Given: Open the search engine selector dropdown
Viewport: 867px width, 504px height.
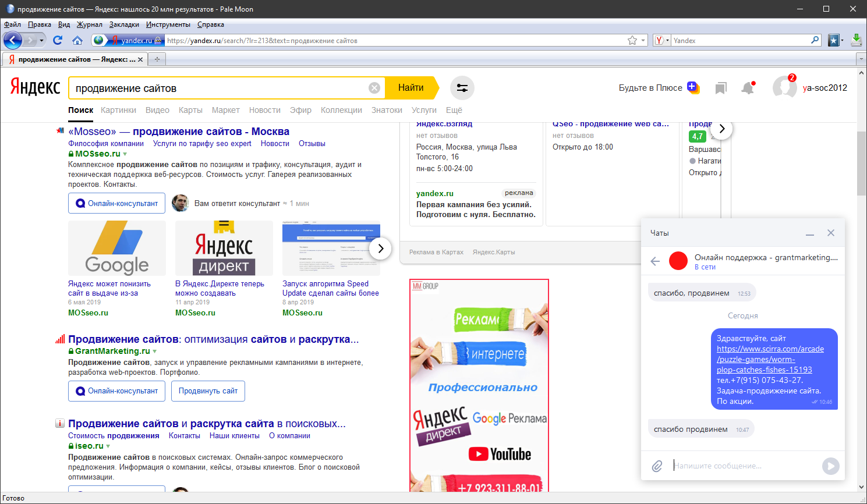Looking at the screenshot, I should (x=662, y=40).
